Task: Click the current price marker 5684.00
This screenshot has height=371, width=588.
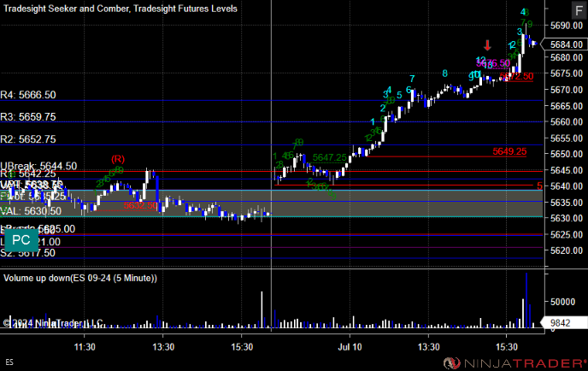Action: [x=566, y=44]
